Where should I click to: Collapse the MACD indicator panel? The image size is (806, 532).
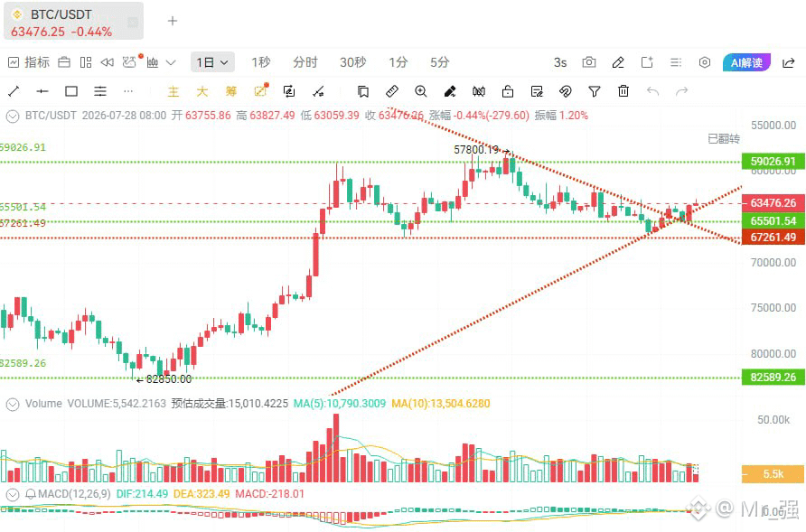point(13,494)
